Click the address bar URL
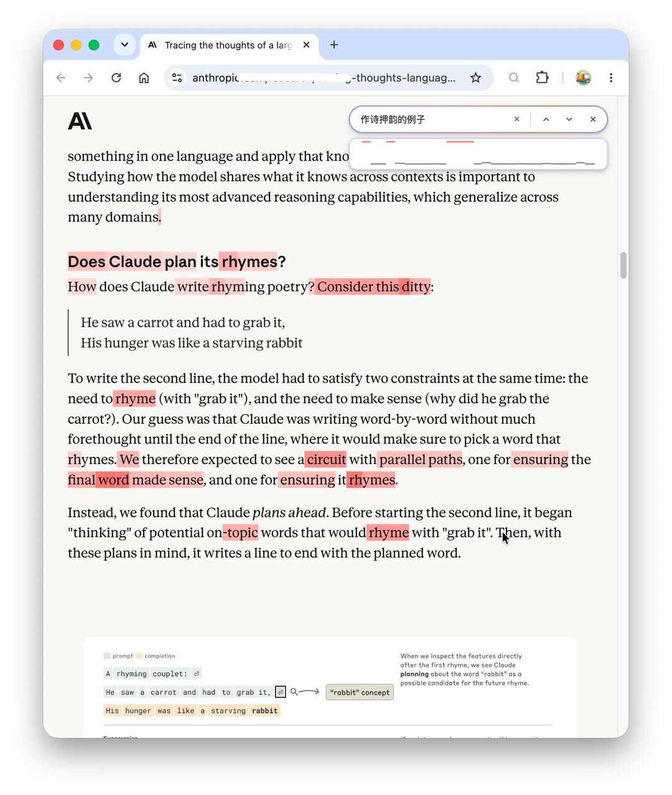 pyautogui.click(x=324, y=78)
